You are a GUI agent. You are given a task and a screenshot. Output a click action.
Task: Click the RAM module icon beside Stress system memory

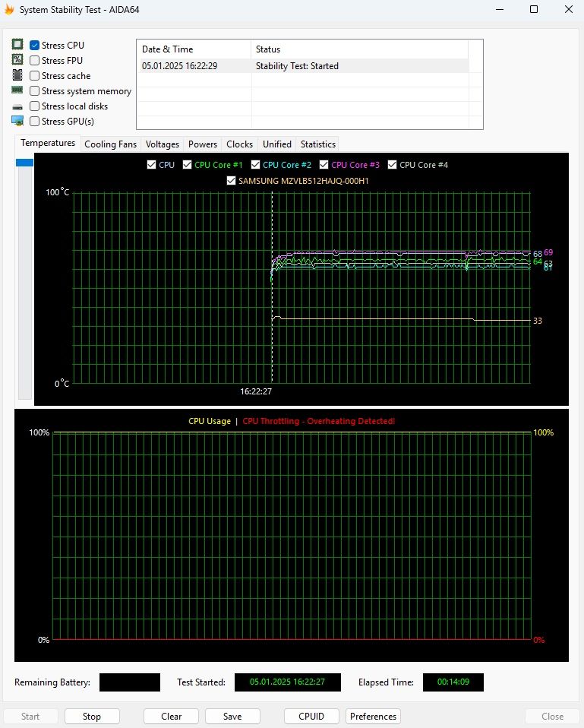pyautogui.click(x=17, y=90)
